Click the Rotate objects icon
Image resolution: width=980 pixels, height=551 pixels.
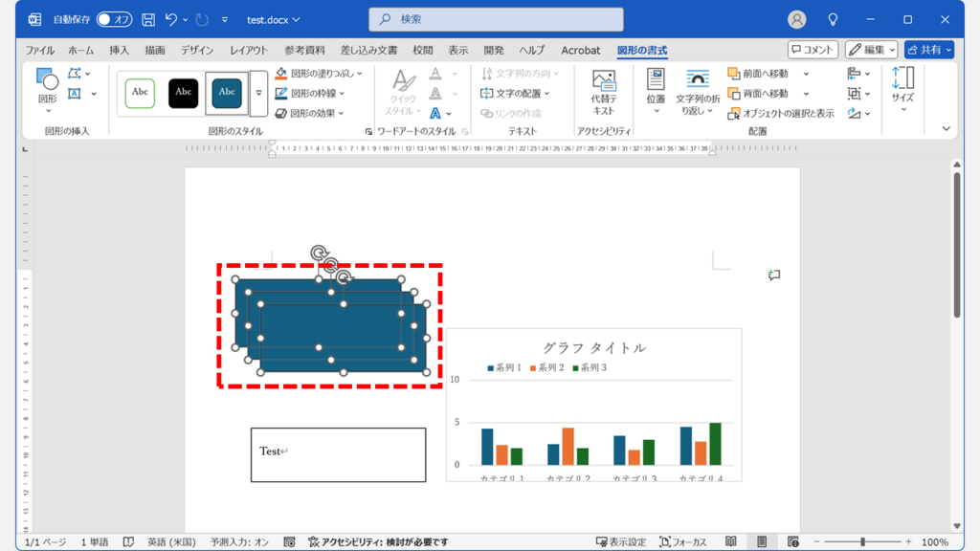[855, 113]
